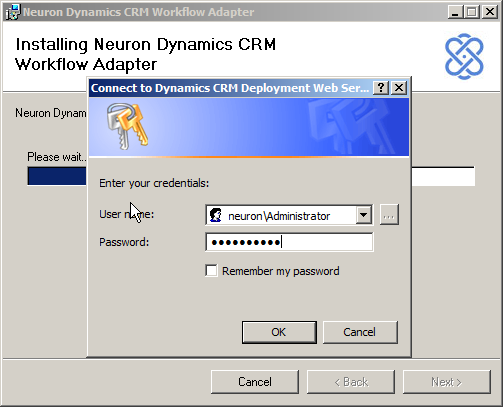This screenshot has height=407, width=503.
Task: Click the disabled Next button in the installer
Action: pos(447,382)
